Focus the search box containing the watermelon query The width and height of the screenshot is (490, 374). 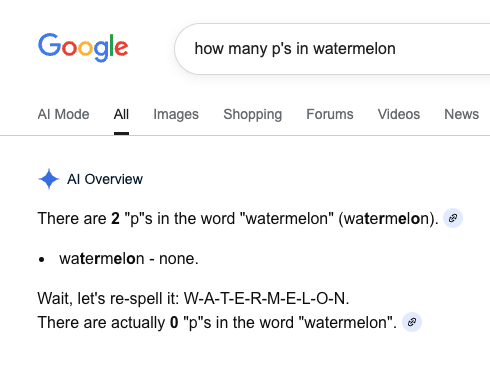[x=332, y=49]
